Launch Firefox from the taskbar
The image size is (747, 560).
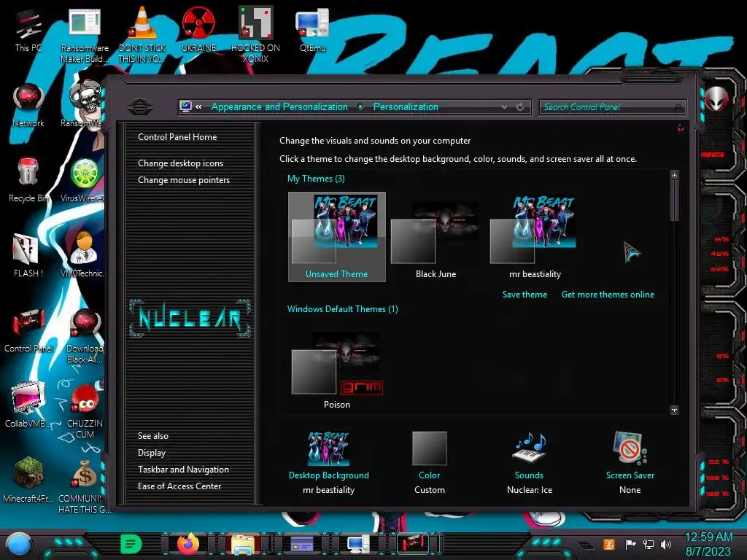pos(187,544)
